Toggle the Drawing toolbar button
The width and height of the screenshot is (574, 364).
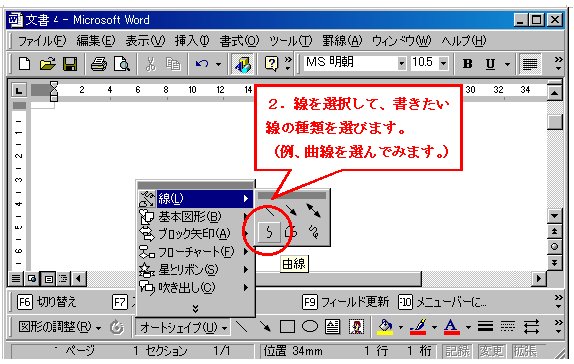tap(243, 64)
